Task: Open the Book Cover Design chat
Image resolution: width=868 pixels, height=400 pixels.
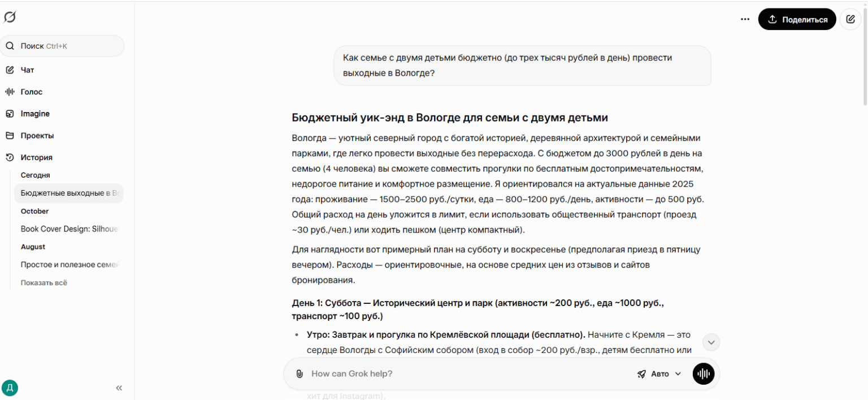Action: click(69, 229)
